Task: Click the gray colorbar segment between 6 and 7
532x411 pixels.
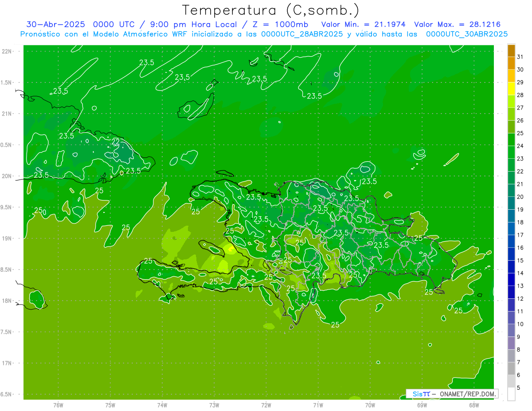Action: 511,368
